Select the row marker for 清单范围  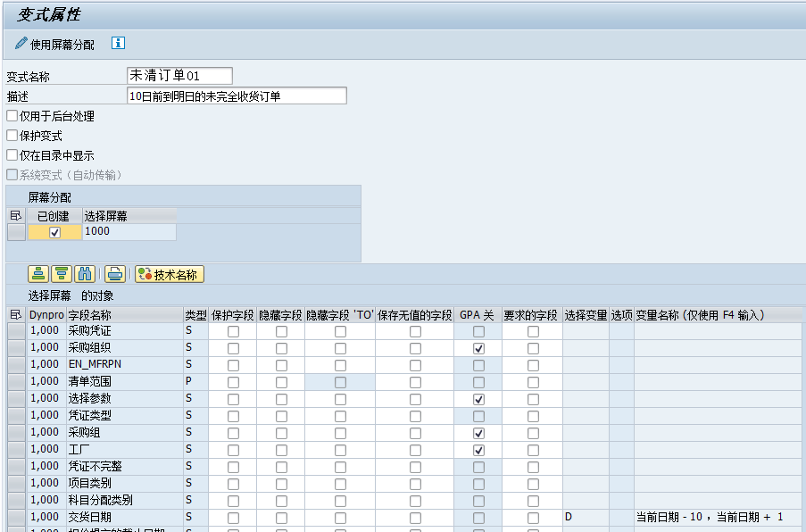click(16, 382)
